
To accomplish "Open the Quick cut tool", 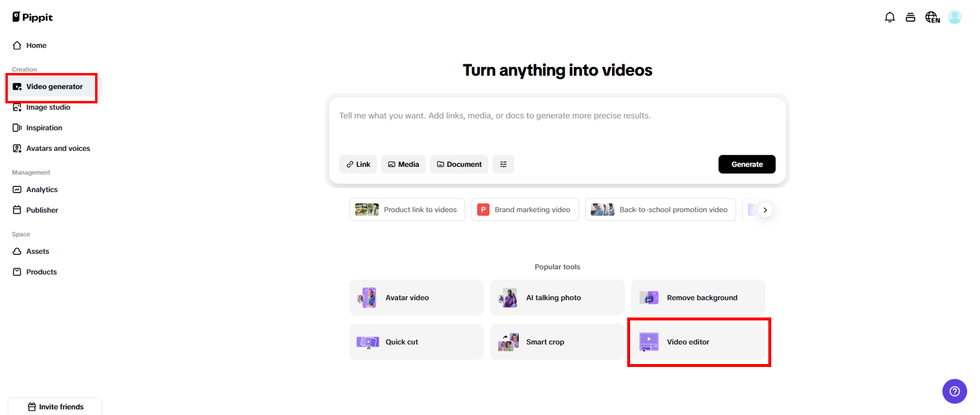I will pyautogui.click(x=416, y=342).
